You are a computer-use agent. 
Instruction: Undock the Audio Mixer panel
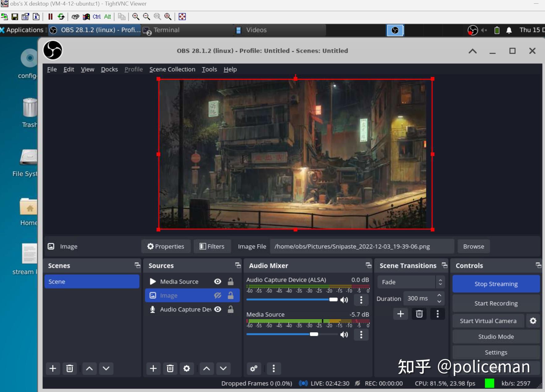(368, 265)
